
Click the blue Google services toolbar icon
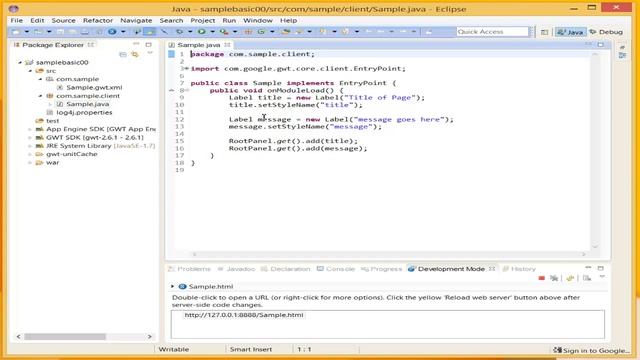click(x=112, y=31)
